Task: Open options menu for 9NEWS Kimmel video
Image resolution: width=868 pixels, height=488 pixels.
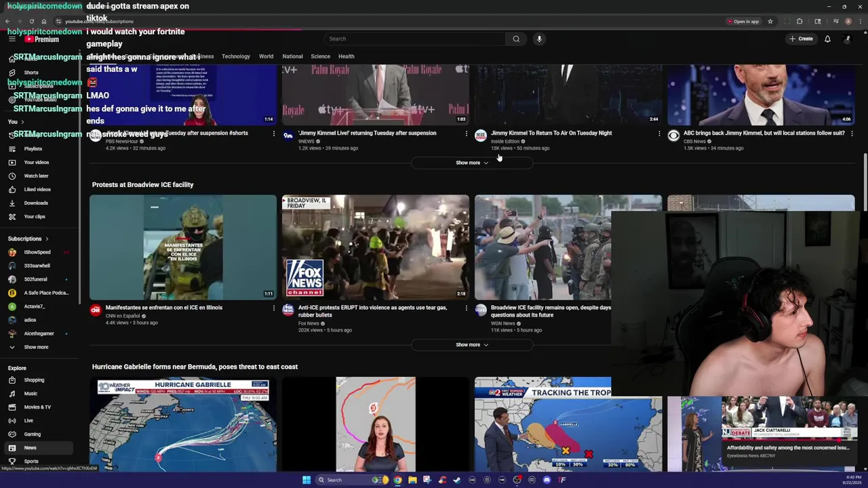Action: pyautogui.click(x=467, y=134)
